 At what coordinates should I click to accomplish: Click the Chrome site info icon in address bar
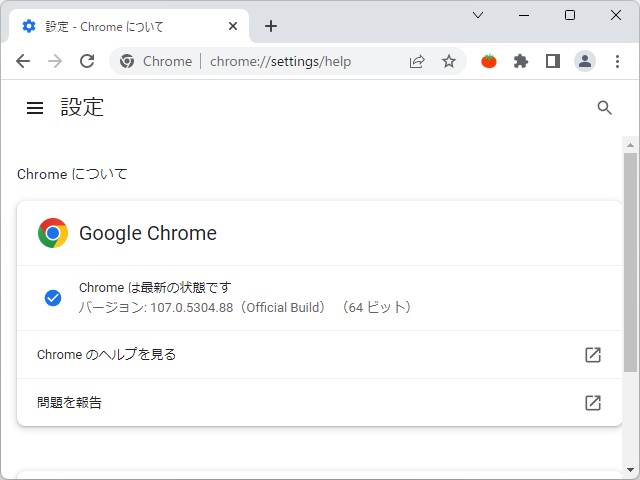click(x=127, y=62)
